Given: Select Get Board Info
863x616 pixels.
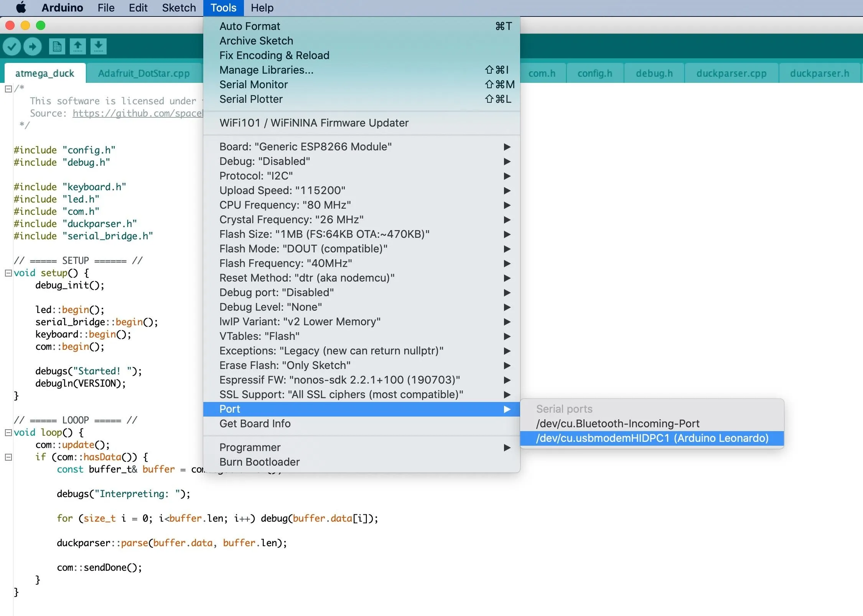Looking at the screenshot, I should (x=362, y=424).
